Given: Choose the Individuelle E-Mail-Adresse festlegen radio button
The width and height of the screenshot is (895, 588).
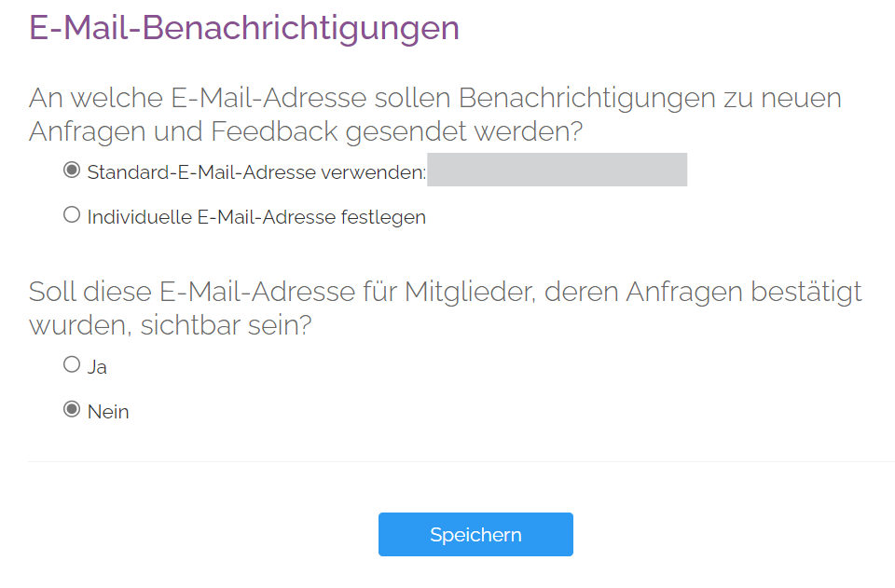Looking at the screenshot, I should click(71, 215).
